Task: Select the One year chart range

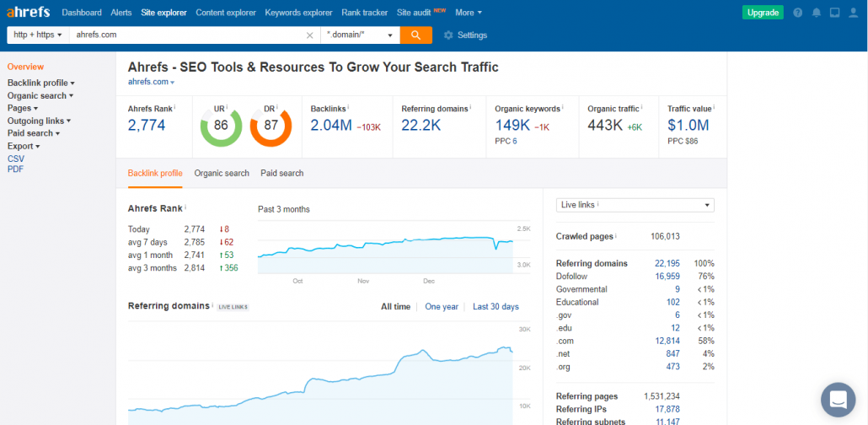Action: click(442, 306)
